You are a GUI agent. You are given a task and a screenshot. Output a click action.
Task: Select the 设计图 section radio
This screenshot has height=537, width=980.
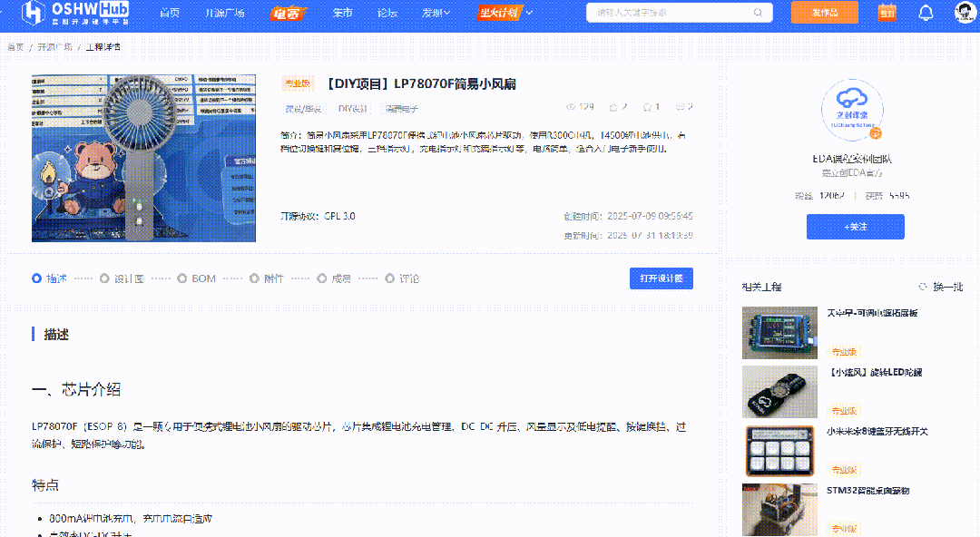pos(104,278)
